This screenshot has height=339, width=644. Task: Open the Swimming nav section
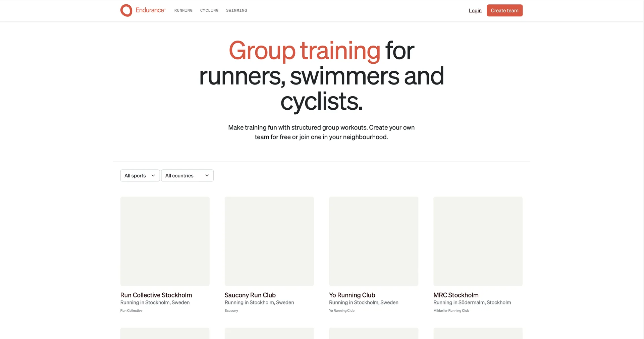pyautogui.click(x=236, y=10)
